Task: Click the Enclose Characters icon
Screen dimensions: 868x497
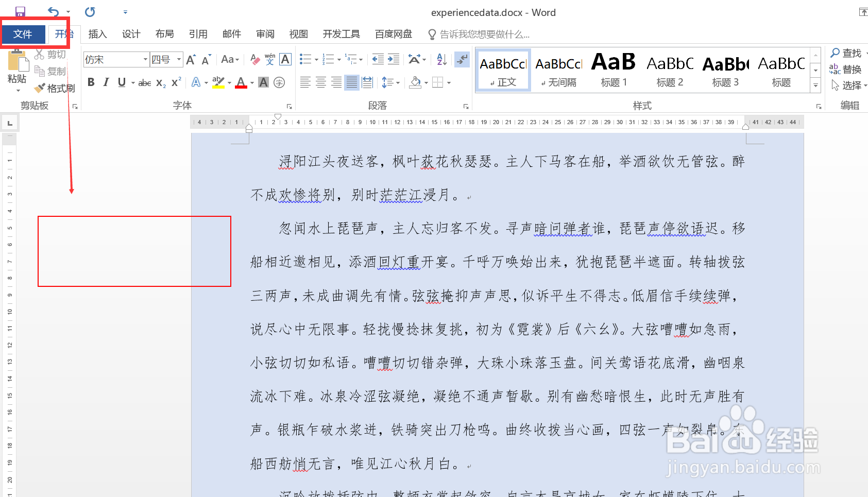Action: (279, 82)
